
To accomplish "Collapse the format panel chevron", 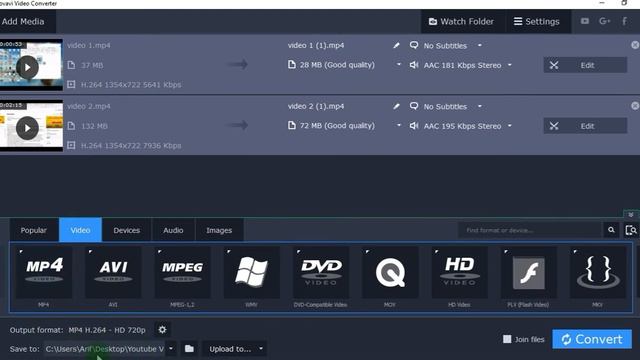I will [631, 215].
